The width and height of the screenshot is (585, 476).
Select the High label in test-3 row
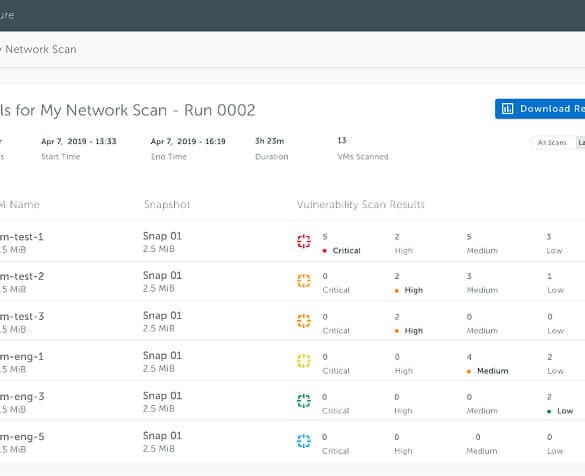413,331
